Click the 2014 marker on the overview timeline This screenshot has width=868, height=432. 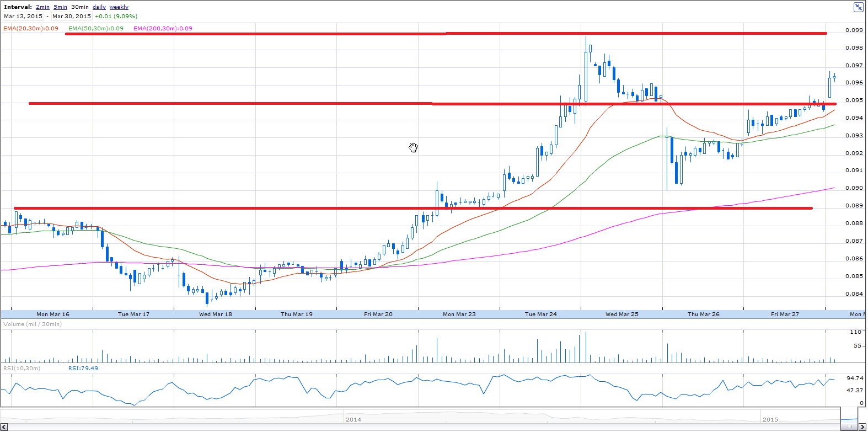point(353,420)
